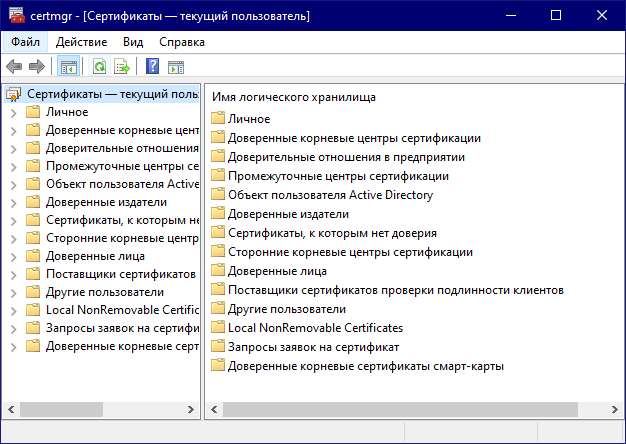Click the certmgr app icon in title bar
The image size is (626, 444).
click(16, 16)
